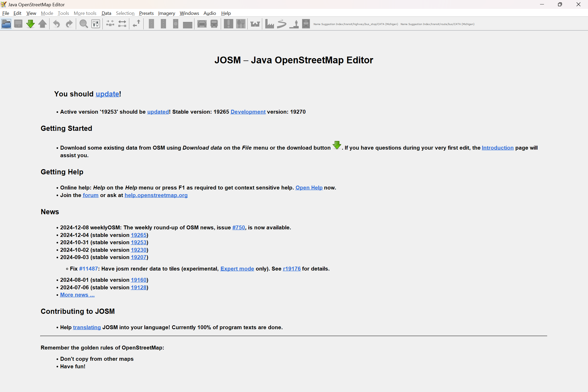Click the green Download data arrow in toolbar
The height and width of the screenshot is (392, 588).
coord(30,24)
